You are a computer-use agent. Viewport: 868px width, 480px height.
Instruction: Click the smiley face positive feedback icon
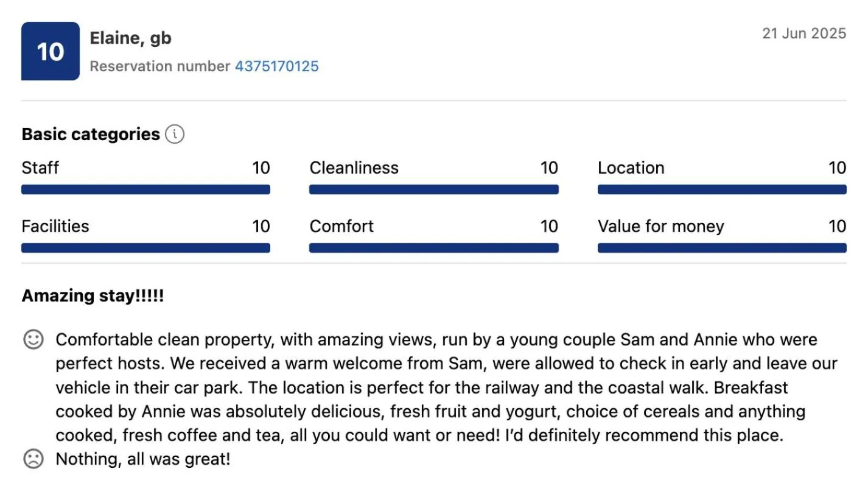pyautogui.click(x=33, y=339)
